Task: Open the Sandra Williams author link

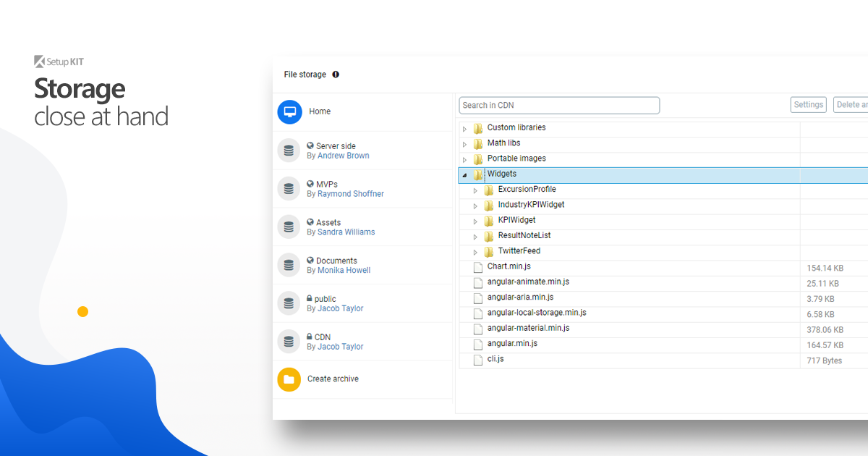Action: pyautogui.click(x=346, y=232)
